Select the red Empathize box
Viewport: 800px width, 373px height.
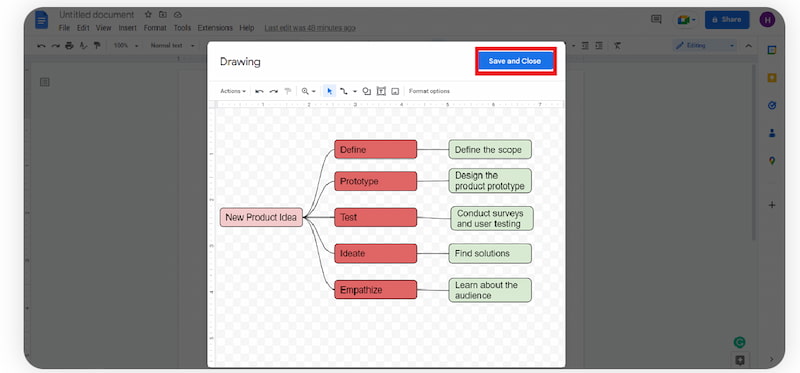tap(376, 289)
